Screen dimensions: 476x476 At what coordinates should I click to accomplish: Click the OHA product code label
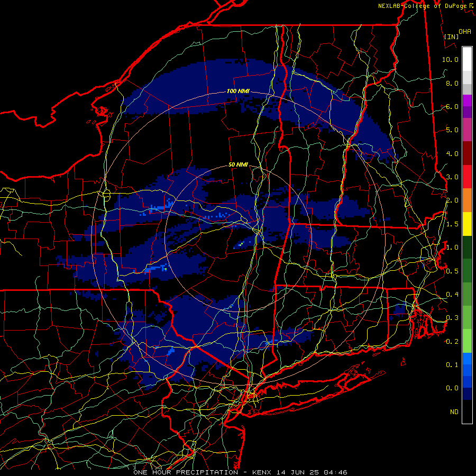click(464, 31)
